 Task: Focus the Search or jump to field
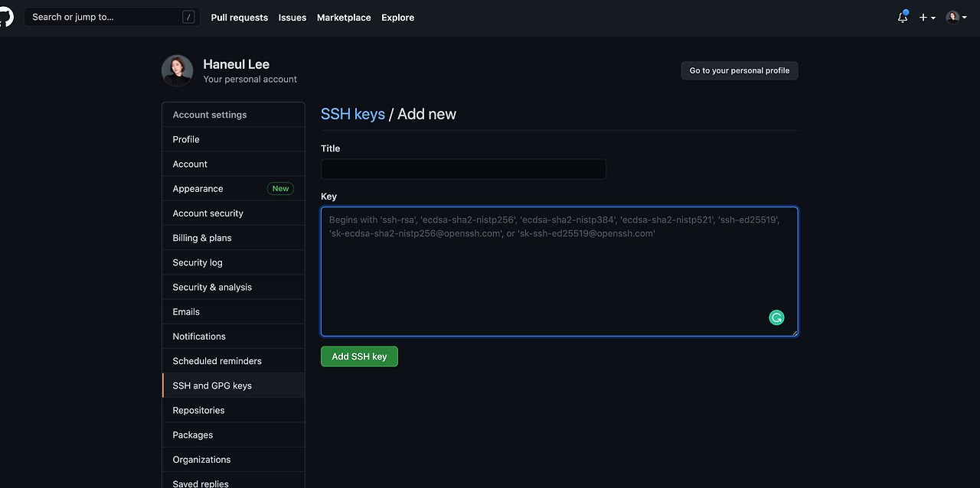[113, 17]
